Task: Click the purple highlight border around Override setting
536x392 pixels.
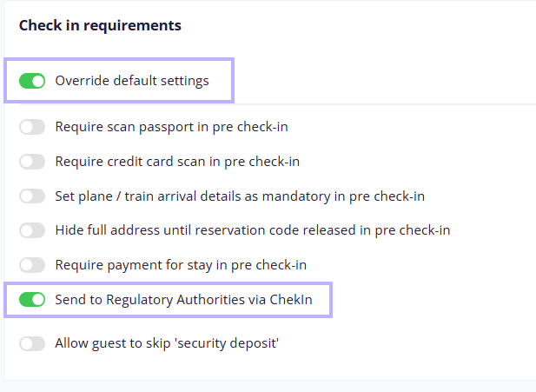Action: coord(119,59)
